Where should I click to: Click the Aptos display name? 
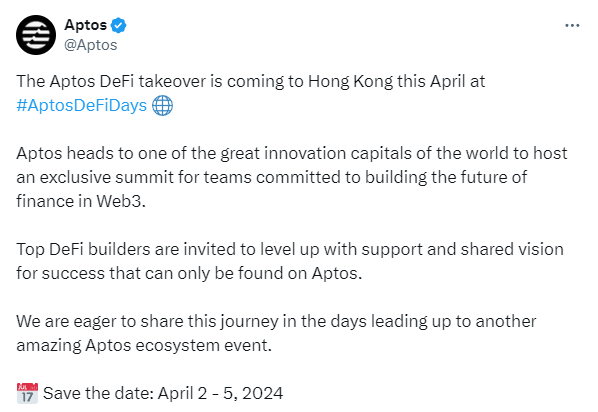[x=86, y=25]
